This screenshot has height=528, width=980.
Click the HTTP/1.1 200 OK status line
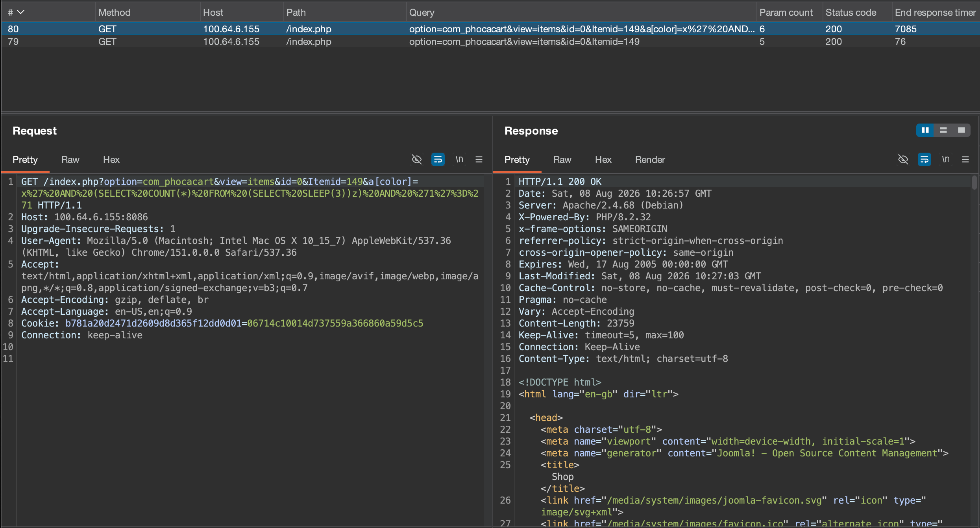(x=560, y=181)
